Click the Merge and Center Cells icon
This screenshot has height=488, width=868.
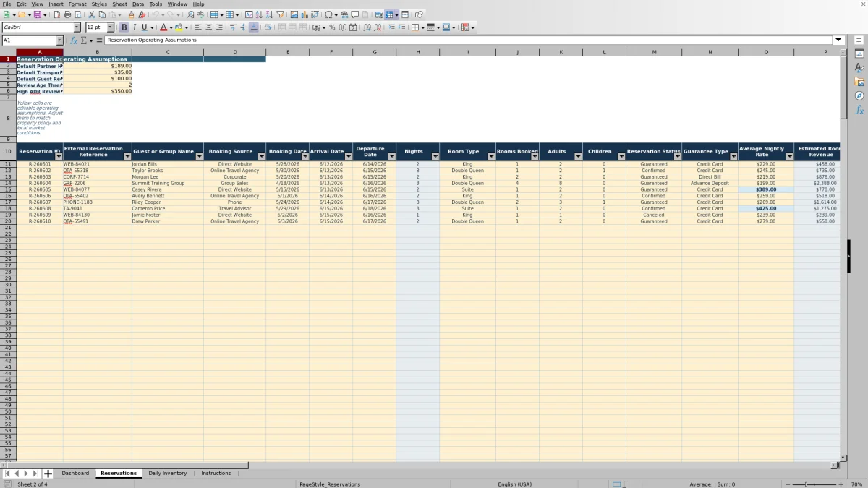point(282,27)
